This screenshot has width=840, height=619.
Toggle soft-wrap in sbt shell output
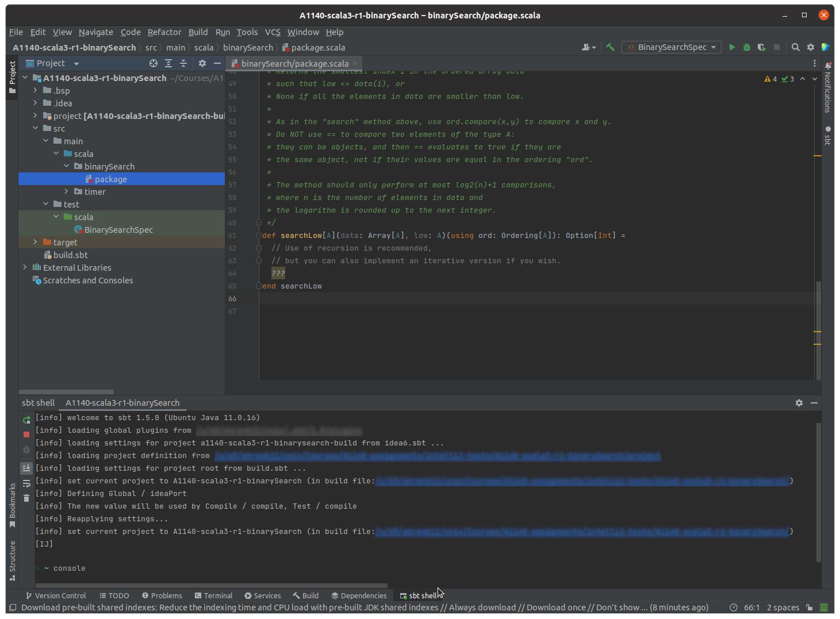coord(26,483)
